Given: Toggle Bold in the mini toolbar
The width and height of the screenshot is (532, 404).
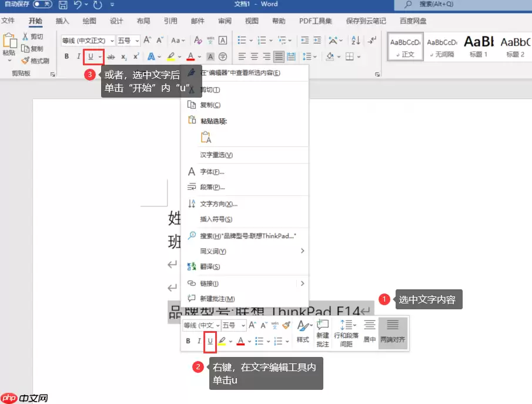Looking at the screenshot, I should (188, 341).
